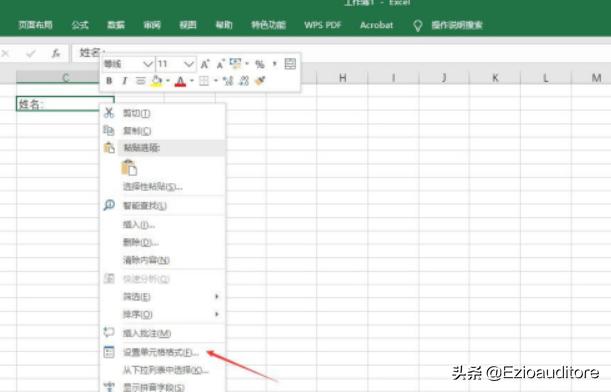
Task: Toggle italic in the mini toolbar
Action: tap(124, 81)
